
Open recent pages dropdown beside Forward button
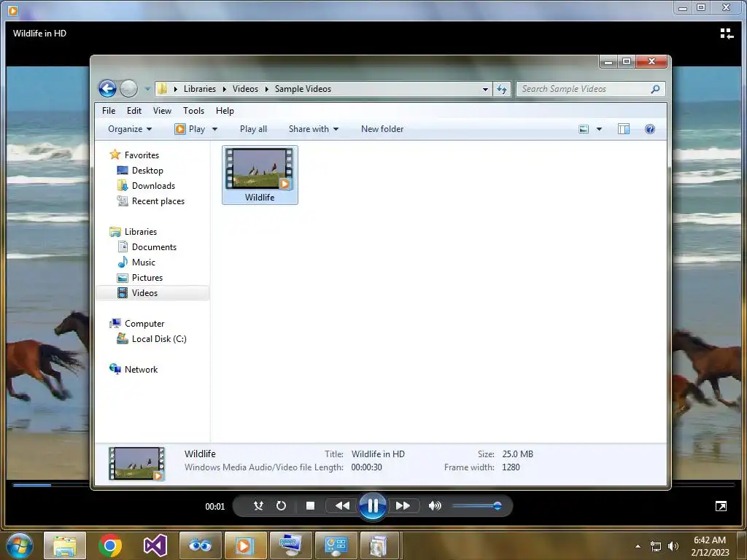click(147, 89)
